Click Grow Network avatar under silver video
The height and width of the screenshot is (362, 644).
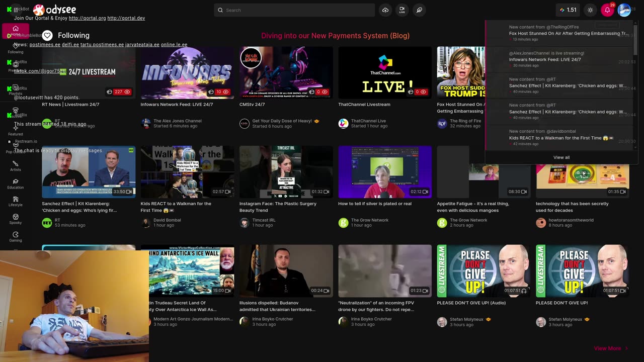point(343,223)
